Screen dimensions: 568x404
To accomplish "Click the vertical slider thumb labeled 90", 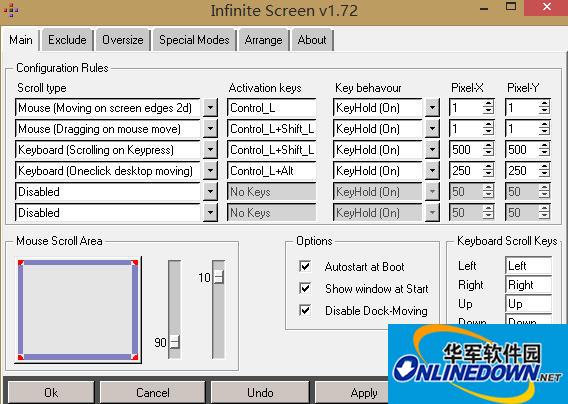I will 175,342.
